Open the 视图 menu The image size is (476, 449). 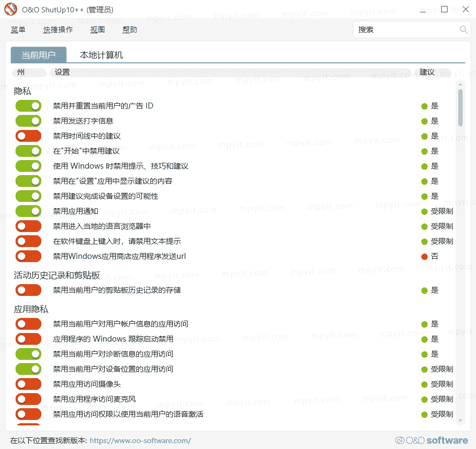pos(98,30)
